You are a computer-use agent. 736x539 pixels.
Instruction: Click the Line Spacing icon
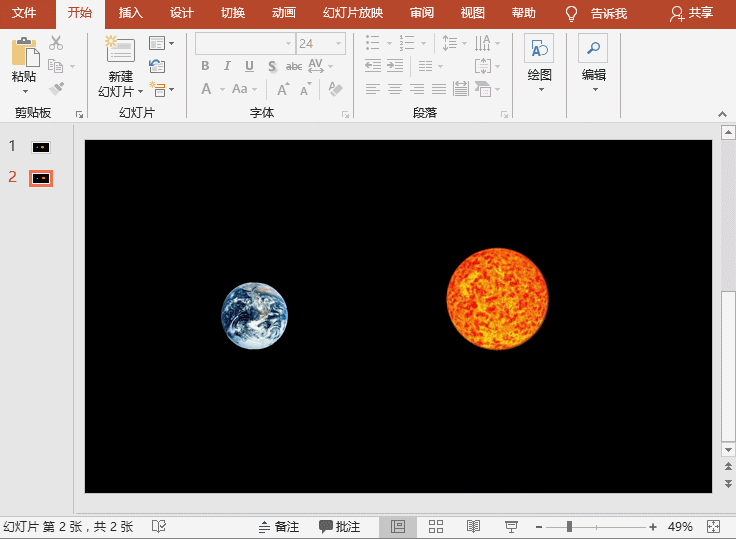tap(449, 43)
